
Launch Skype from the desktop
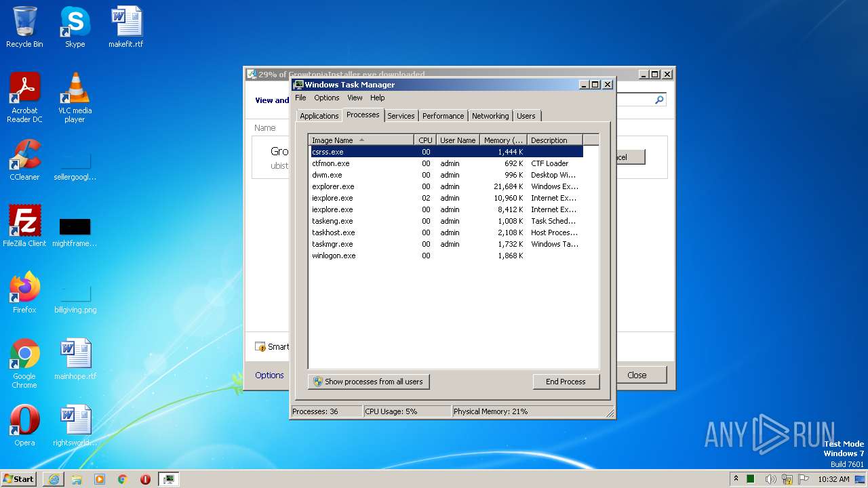(75, 27)
